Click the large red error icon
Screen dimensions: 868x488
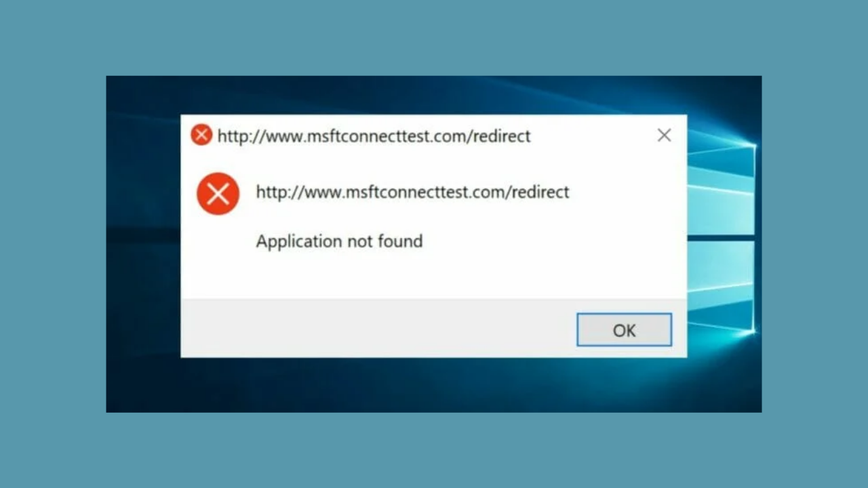(218, 194)
